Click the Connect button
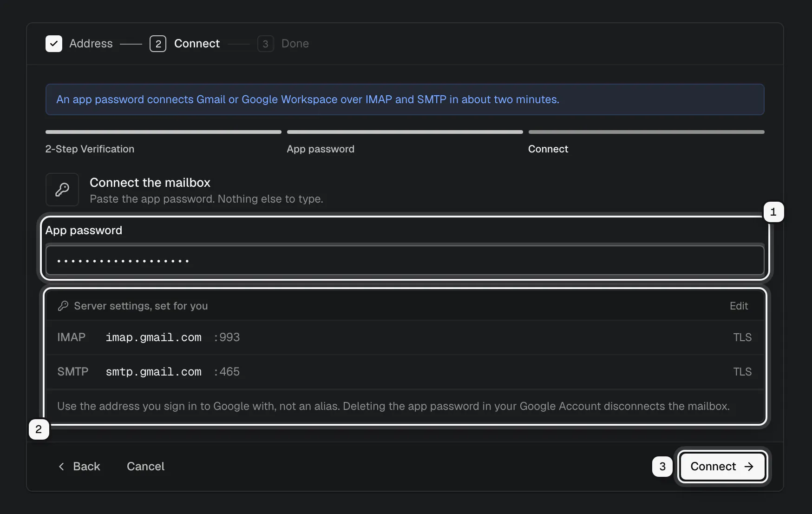This screenshot has height=514, width=812. [x=722, y=466]
